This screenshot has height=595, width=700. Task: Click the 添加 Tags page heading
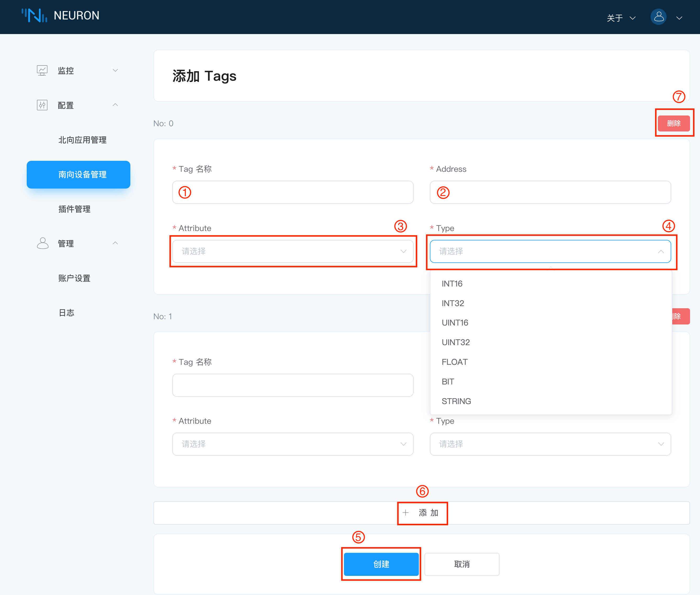pos(204,76)
